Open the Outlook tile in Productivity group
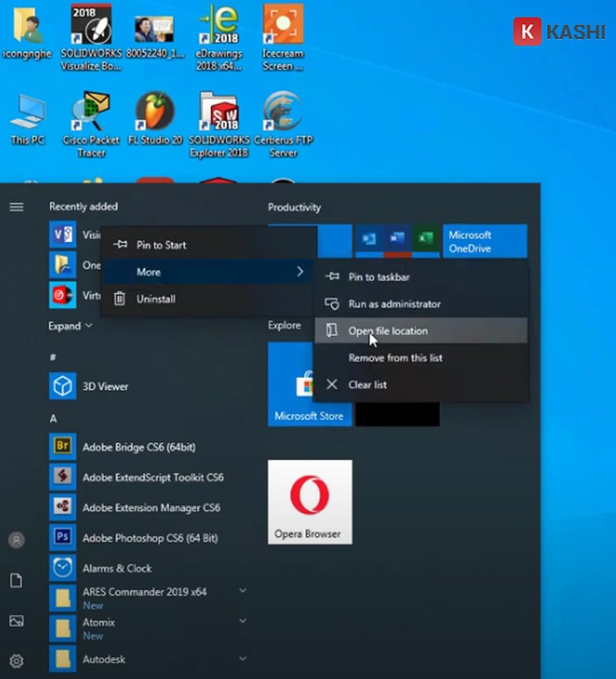This screenshot has width=616, height=679. pyautogui.click(x=369, y=238)
